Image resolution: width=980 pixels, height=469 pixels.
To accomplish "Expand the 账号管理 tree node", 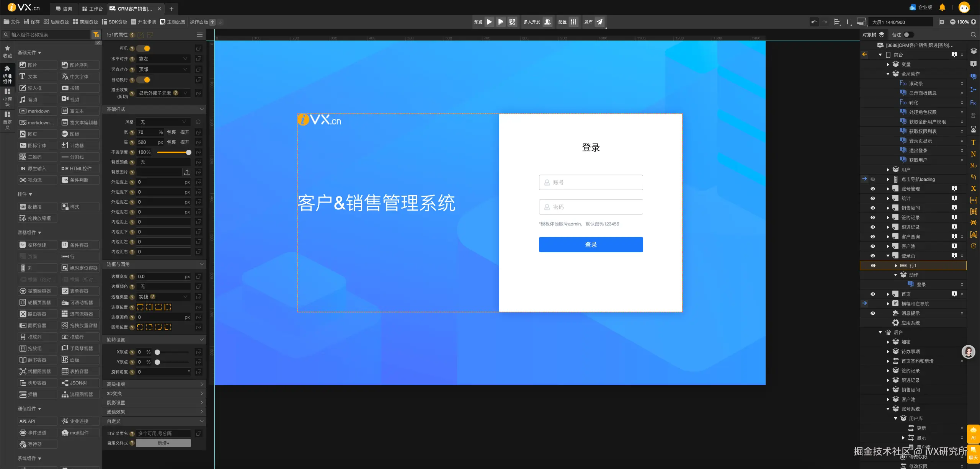I will tap(888, 189).
